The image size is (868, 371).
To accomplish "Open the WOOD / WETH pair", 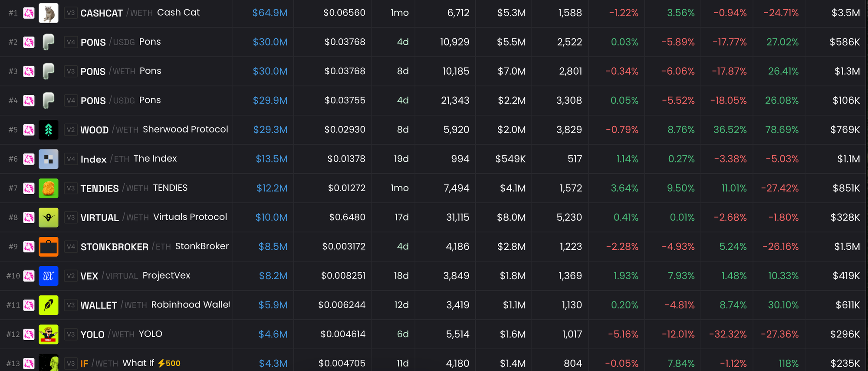I will point(109,129).
